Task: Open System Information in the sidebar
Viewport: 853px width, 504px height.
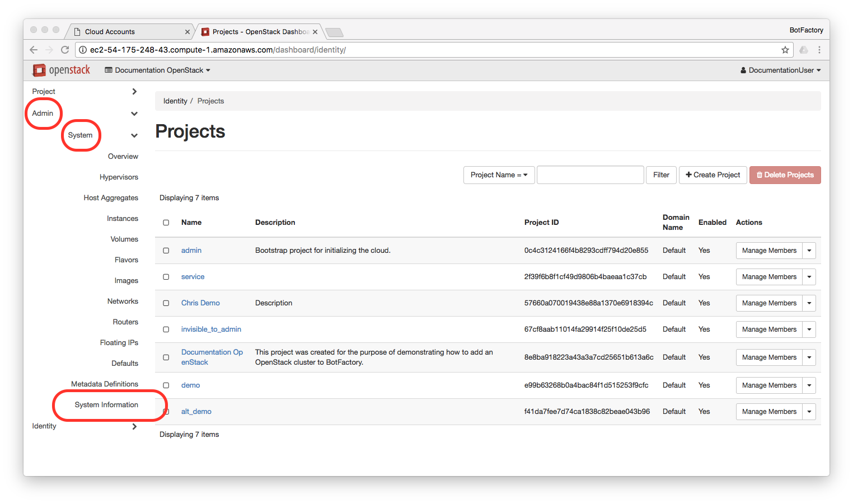Action: (x=106, y=405)
